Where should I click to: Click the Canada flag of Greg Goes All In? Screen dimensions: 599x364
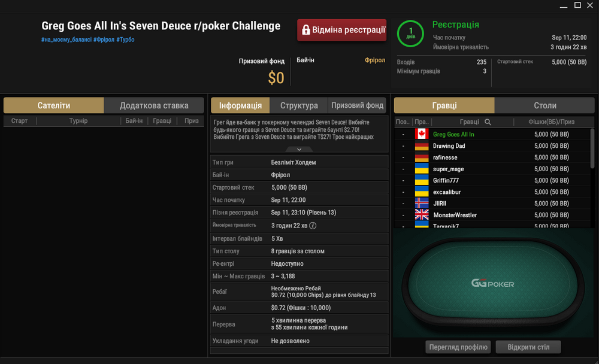[422, 134]
